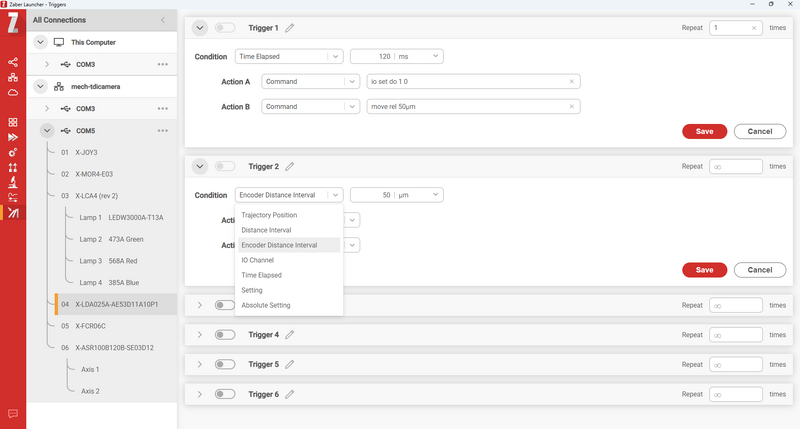800x429 pixels.
Task: Toggle the Trigger 3 enable switch
Action: tap(224, 305)
